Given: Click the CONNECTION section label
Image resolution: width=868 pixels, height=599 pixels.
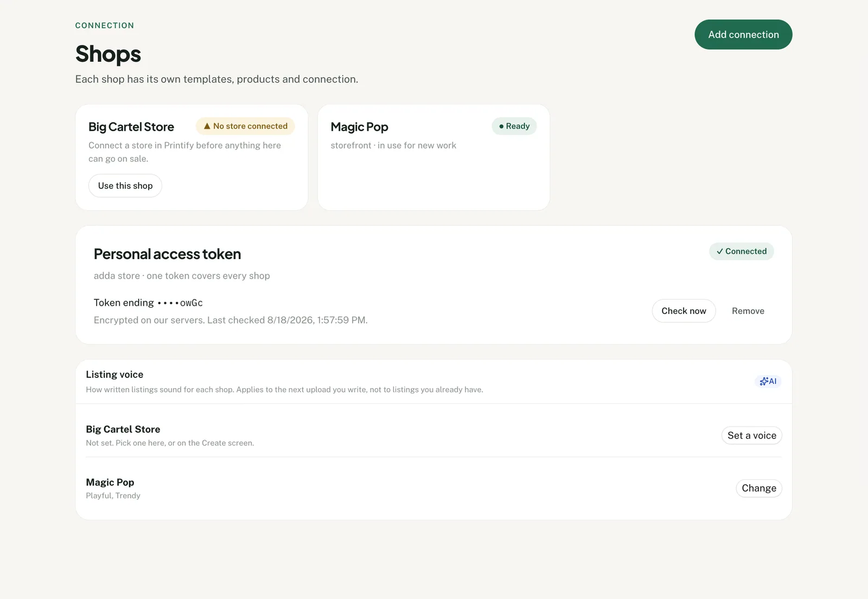Looking at the screenshot, I should (x=105, y=25).
